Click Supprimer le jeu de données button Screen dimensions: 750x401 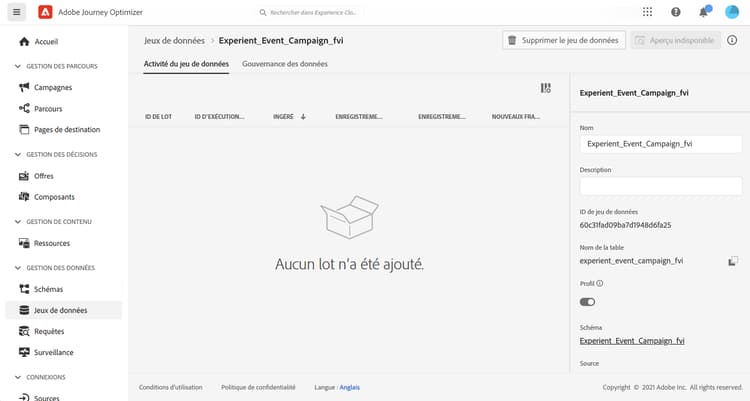pyautogui.click(x=564, y=40)
